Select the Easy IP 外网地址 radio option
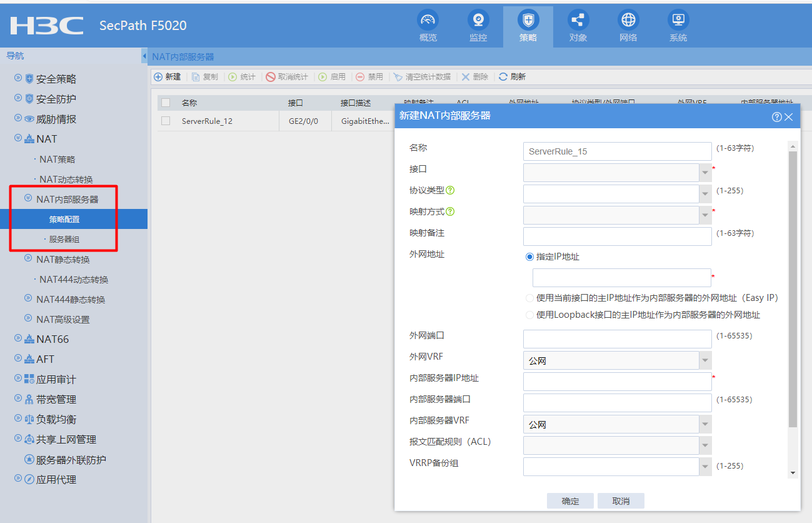 pos(530,298)
